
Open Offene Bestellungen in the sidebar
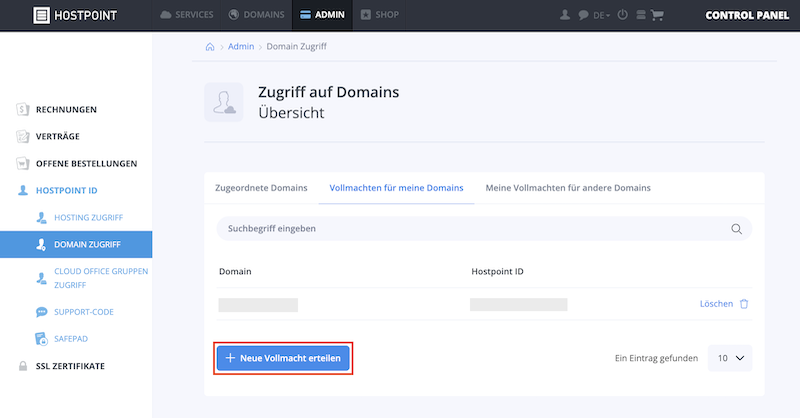pyautogui.click(x=86, y=163)
